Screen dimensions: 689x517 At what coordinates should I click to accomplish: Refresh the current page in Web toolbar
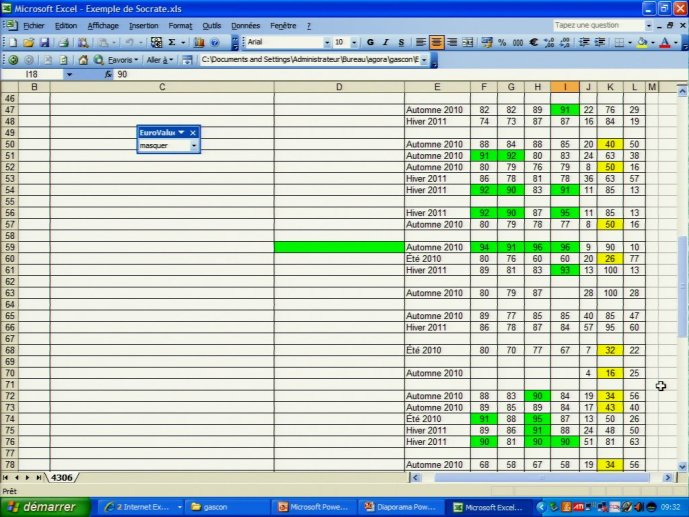[x=64, y=60]
